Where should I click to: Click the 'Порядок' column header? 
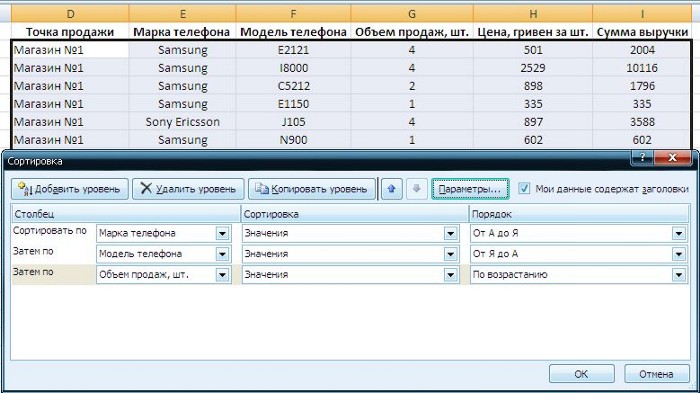[579, 214]
